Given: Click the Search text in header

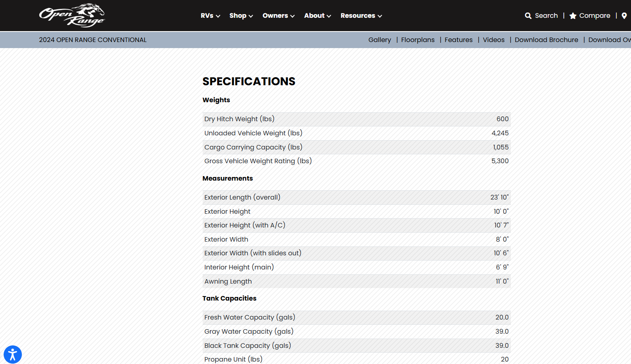Looking at the screenshot, I should tap(546, 16).
